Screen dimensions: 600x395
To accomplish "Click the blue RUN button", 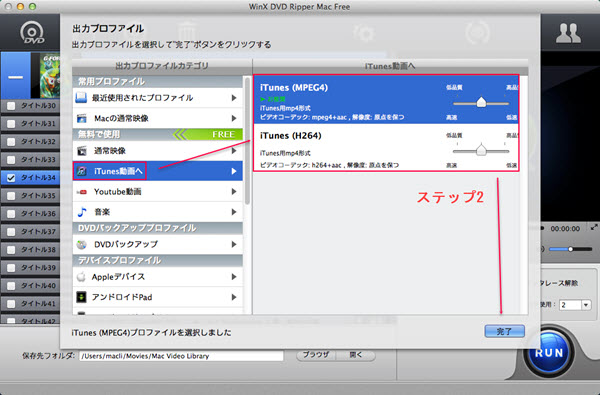I will pos(549,353).
